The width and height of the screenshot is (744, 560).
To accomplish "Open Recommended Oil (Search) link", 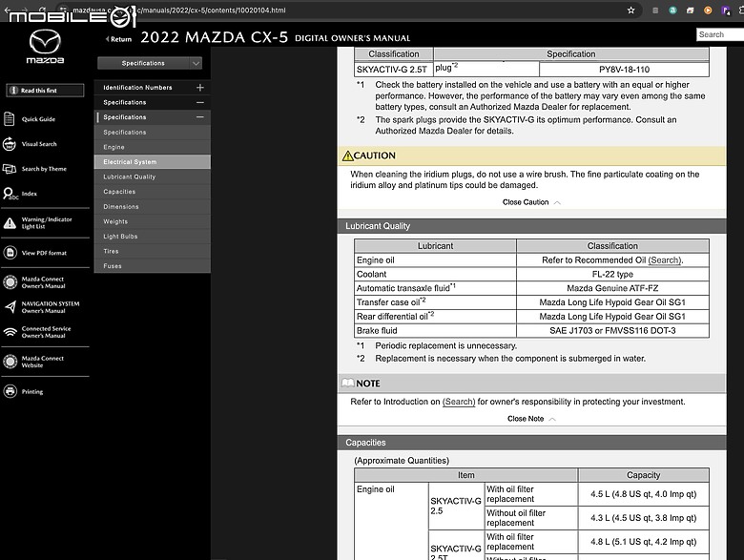I will pyautogui.click(x=664, y=260).
